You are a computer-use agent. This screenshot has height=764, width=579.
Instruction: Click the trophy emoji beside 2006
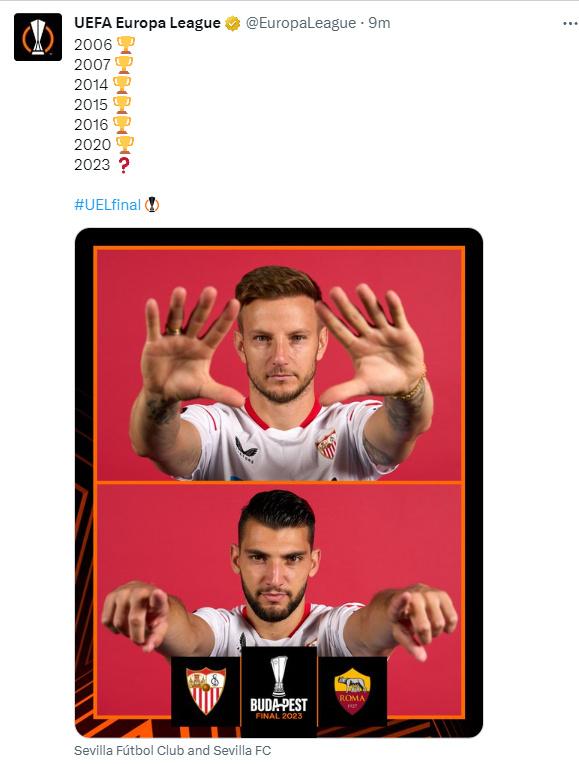point(125,45)
